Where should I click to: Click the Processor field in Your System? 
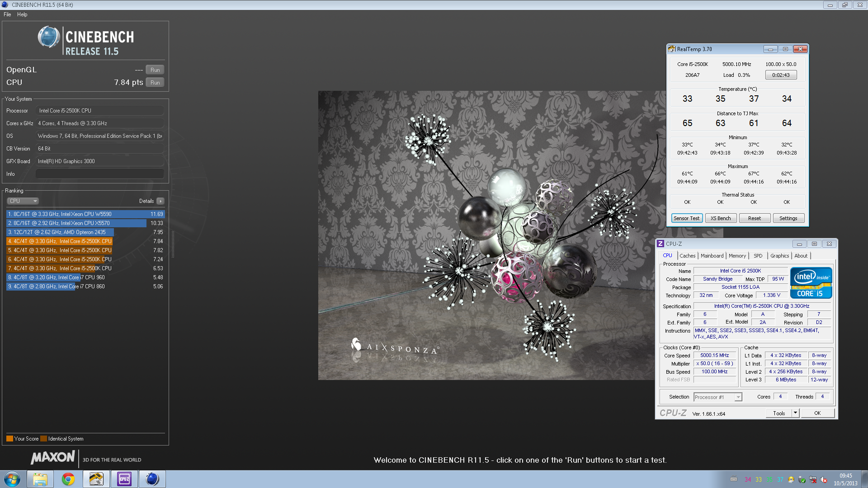tap(100, 111)
